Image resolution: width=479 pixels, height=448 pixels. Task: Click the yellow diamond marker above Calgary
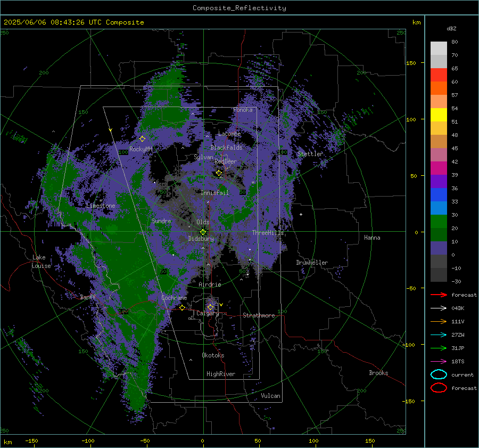click(210, 307)
